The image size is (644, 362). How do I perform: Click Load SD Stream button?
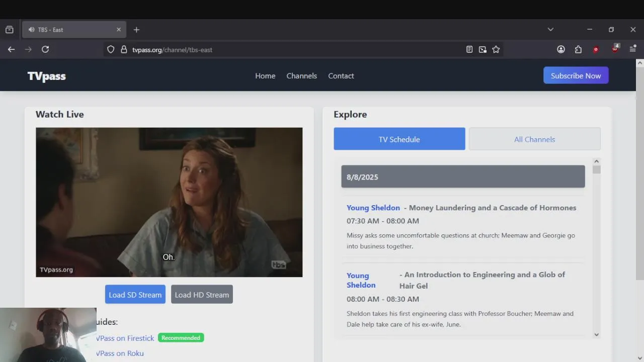pyautogui.click(x=135, y=295)
